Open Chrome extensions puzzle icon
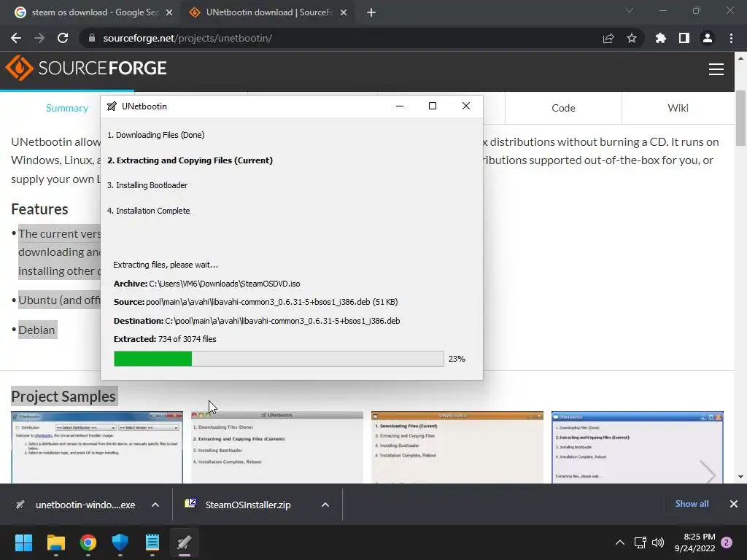The image size is (747, 560). [660, 38]
